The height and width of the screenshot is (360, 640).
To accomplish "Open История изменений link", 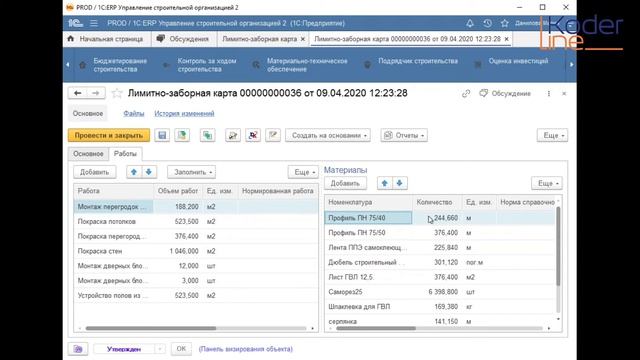I will tap(184, 113).
